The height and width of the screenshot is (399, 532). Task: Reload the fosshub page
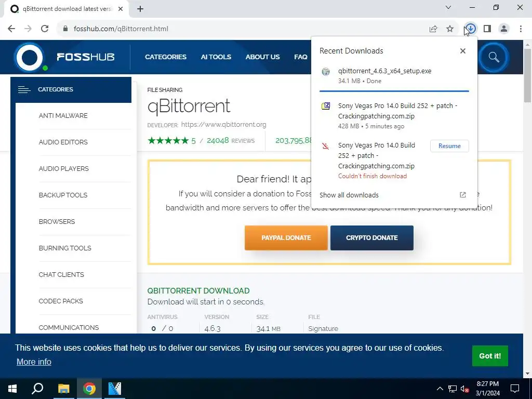(x=45, y=29)
